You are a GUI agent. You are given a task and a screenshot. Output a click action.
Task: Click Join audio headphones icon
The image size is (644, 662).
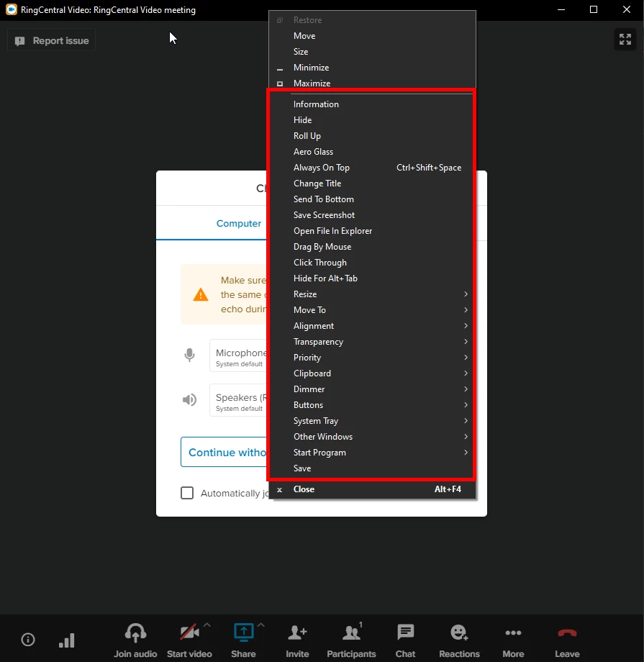coord(135,632)
